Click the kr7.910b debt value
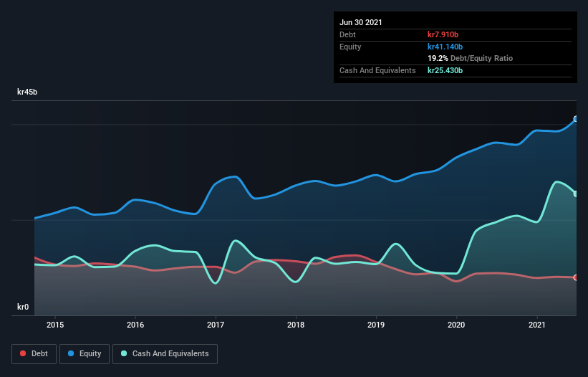 click(x=443, y=34)
